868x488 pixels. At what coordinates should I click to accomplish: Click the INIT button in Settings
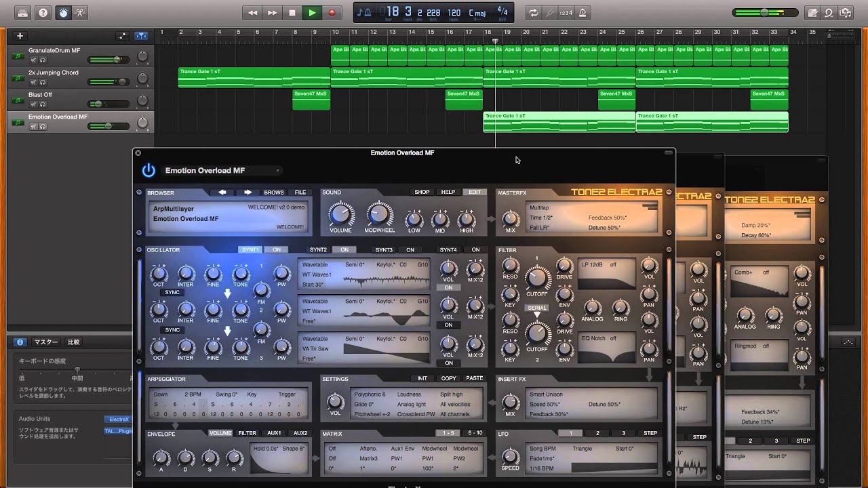422,378
